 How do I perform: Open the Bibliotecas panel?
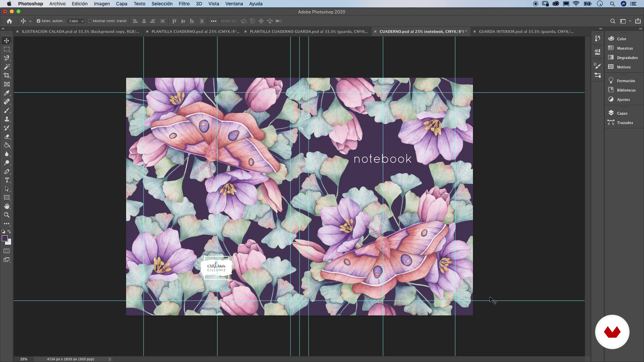point(626,90)
